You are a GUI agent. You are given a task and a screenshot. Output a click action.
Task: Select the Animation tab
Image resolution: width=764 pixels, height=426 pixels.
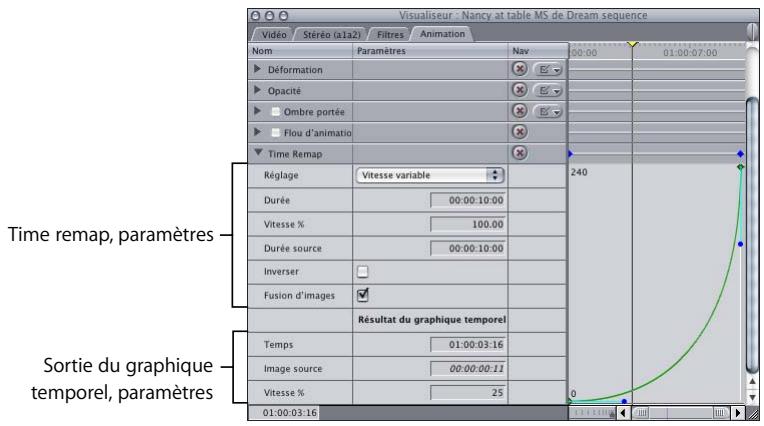[442, 34]
